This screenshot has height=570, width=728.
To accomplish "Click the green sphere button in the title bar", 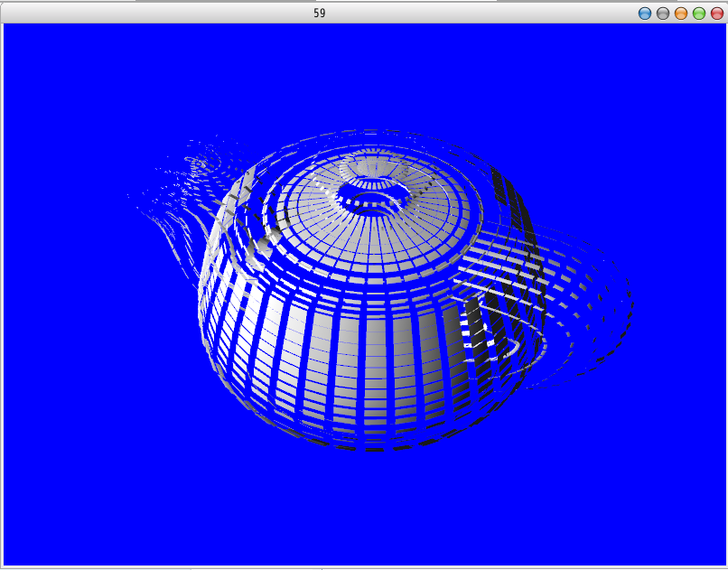I will (698, 13).
